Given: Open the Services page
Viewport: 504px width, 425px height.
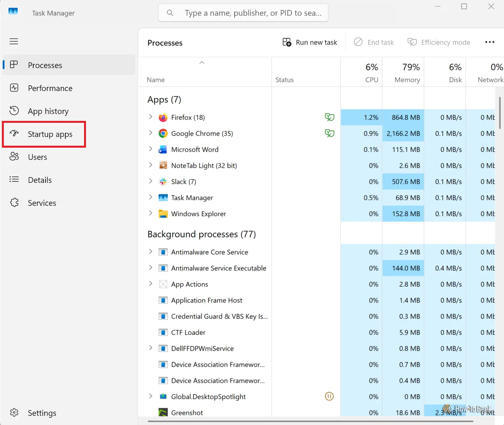Looking at the screenshot, I should coord(69,203).
